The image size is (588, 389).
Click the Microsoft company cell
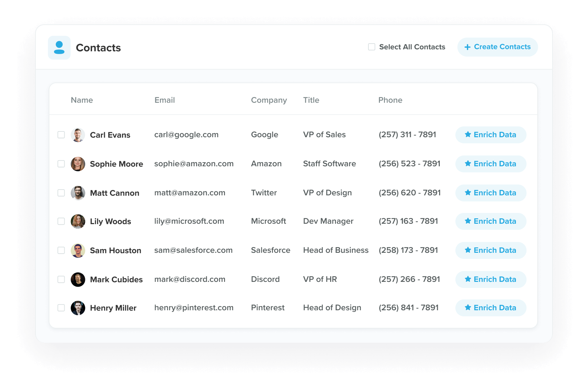tap(269, 221)
